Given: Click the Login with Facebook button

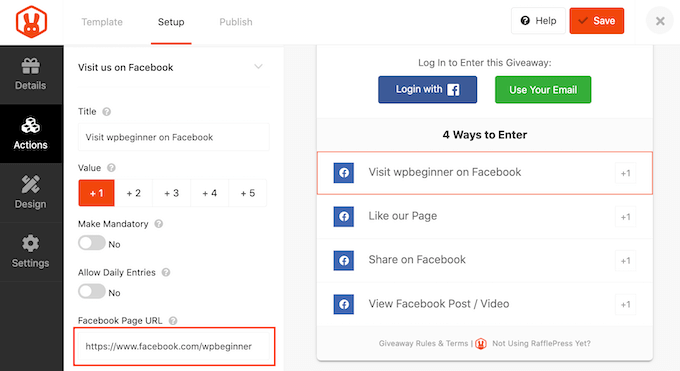Looking at the screenshot, I should click(427, 89).
